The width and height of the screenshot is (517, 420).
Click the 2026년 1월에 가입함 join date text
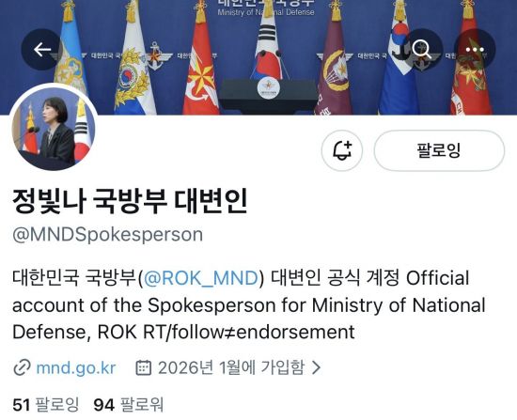click(x=231, y=367)
